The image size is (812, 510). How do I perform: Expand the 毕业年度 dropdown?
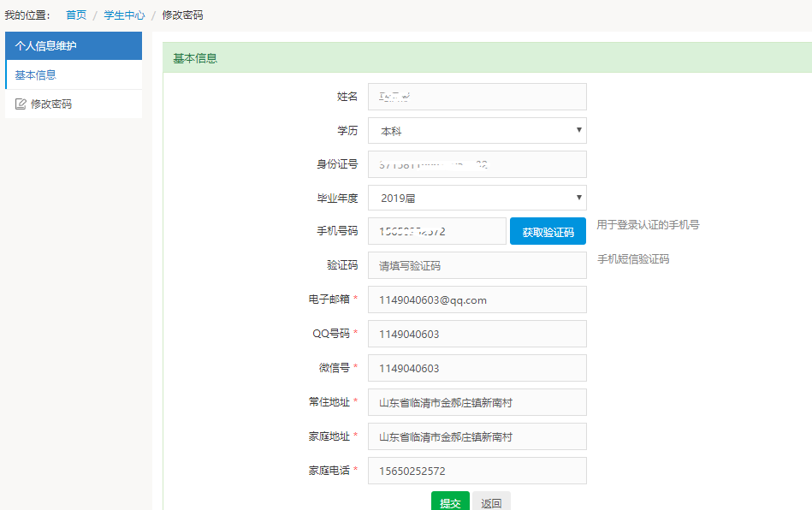(477, 198)
